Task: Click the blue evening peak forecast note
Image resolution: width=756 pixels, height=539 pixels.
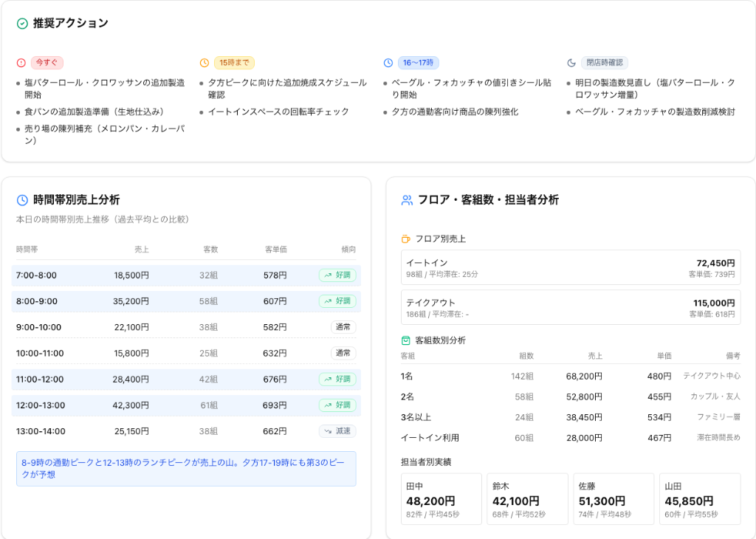Action: click(x=186, y=467)
